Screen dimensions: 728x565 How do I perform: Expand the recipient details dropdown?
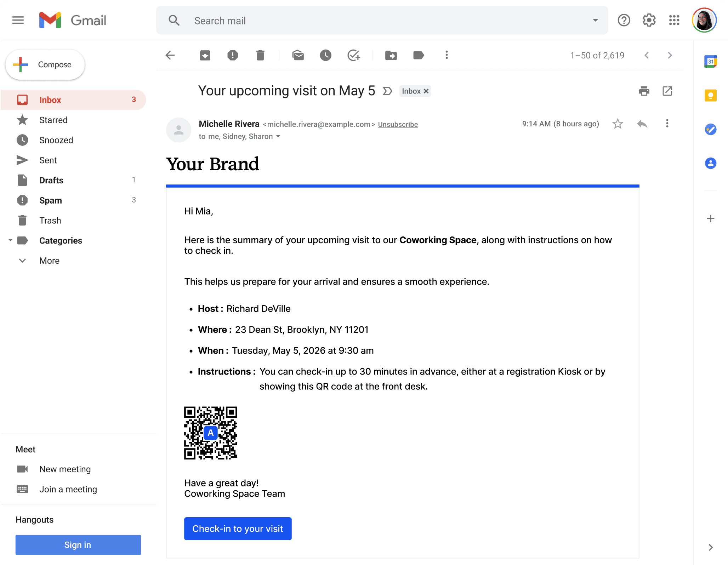278,137
